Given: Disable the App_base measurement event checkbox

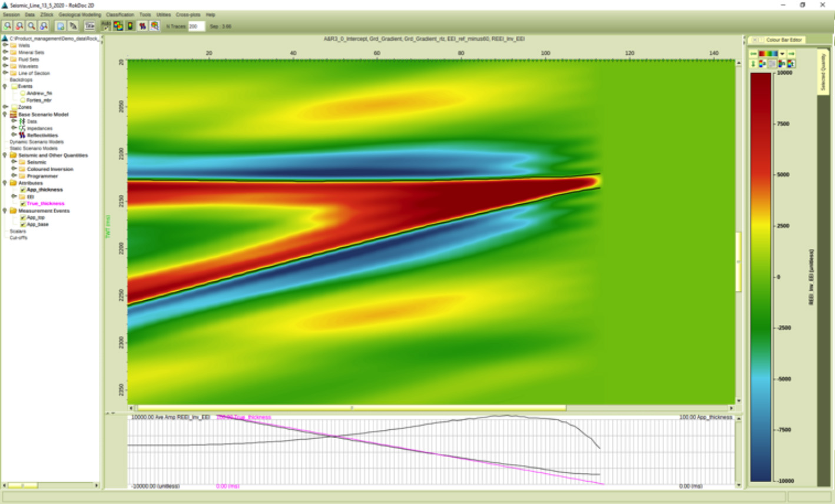Looking at the screenshot, I should pyautogui.click(x=23, y=224).
